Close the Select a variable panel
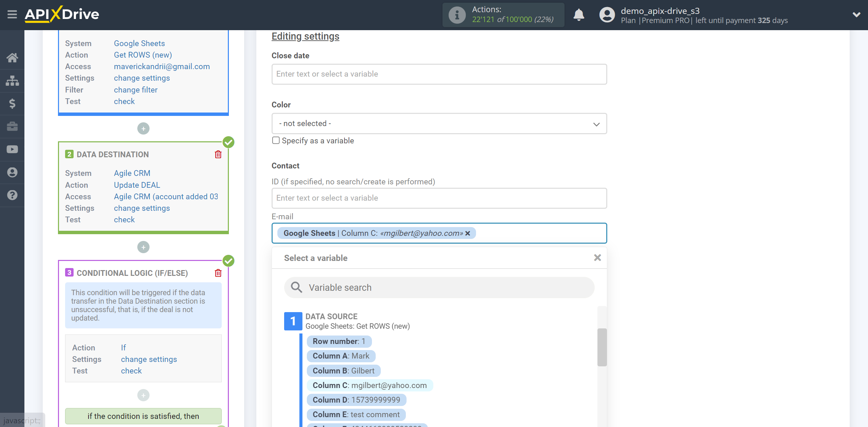 tap(597, 258)
